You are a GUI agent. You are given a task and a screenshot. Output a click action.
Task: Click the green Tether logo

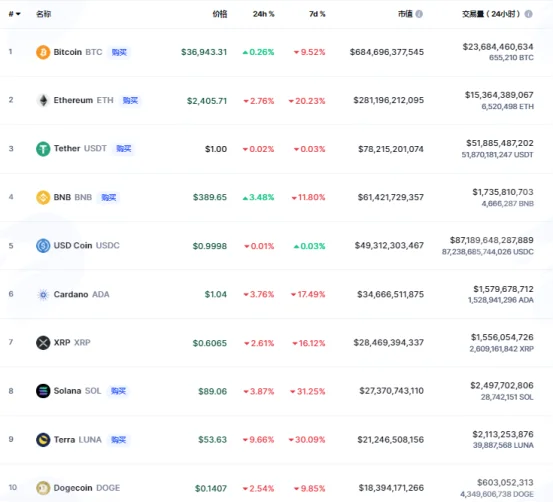43,149
